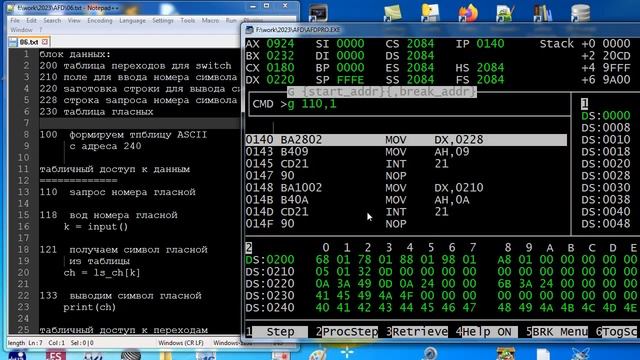Click the CX register value 0180
Screen dimensions: 640x360
tap(280, 68)
